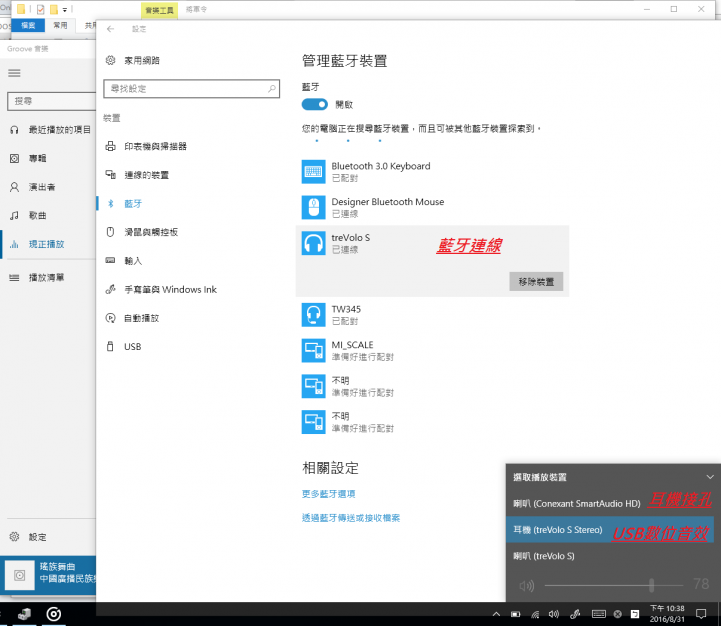Click the Find a setting search box
Screen dimensions: 721x626
[x=191, y=88]
